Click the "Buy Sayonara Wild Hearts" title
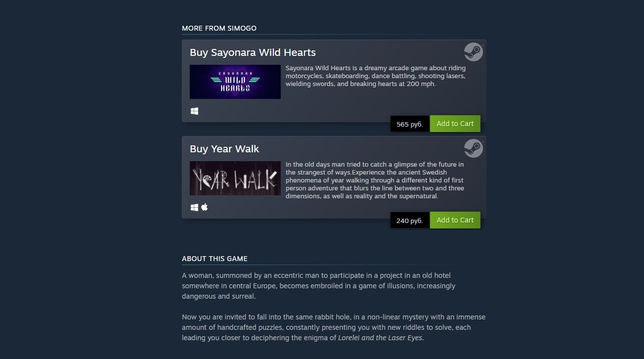 pos(253,52)
